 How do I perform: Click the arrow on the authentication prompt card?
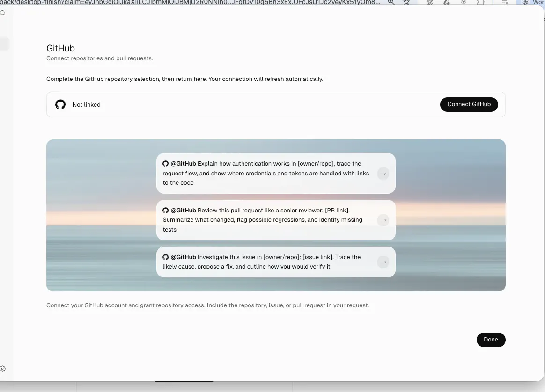(x=383, y=174)
